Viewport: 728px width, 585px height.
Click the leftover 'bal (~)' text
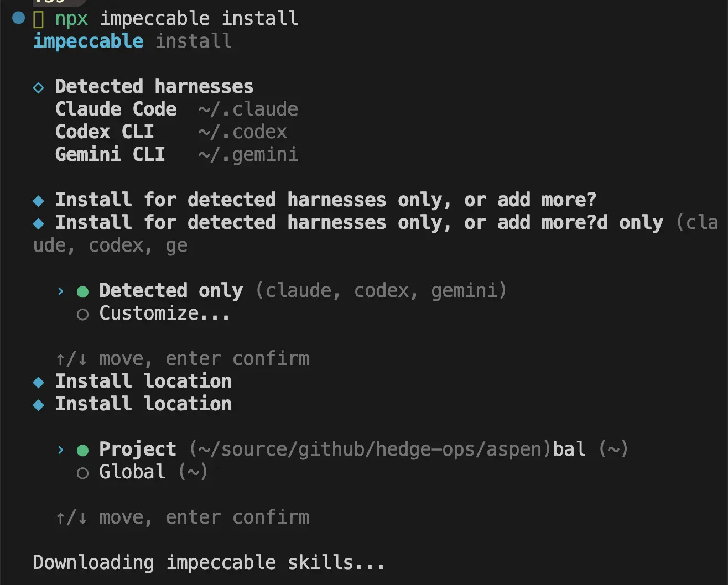pyautogui.click(x=591, y=449)
